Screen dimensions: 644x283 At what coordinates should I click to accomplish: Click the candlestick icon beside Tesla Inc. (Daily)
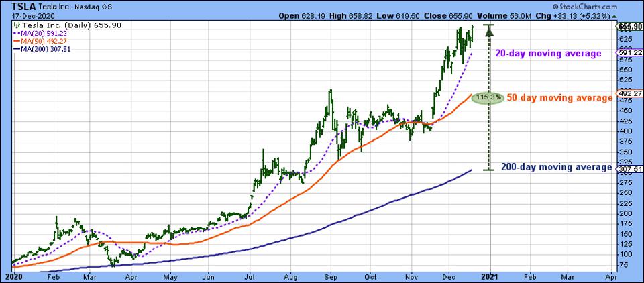pos(15,25)
